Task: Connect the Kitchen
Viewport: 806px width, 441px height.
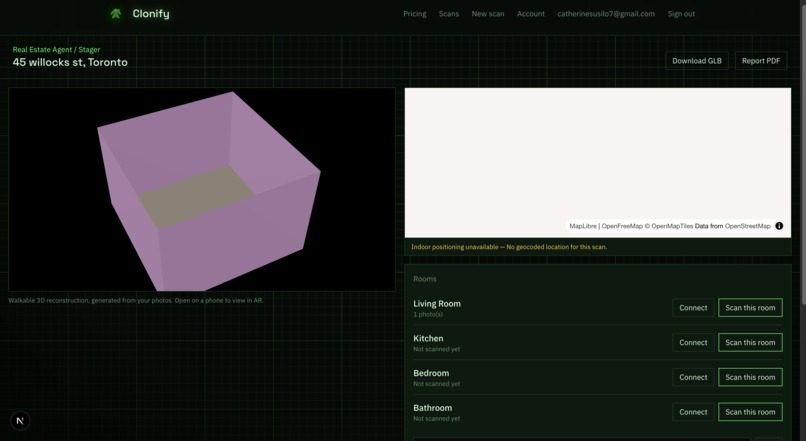Action: pos(693,342)
